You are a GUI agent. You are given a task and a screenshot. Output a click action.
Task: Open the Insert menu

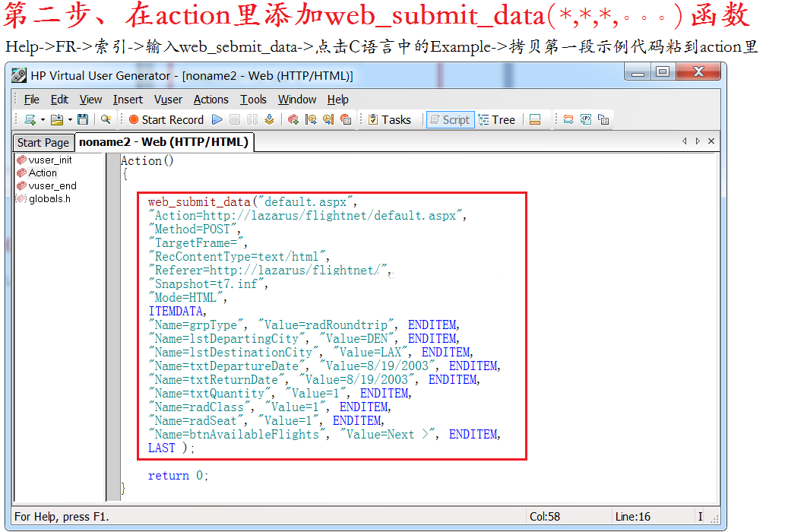click(128, 100)
